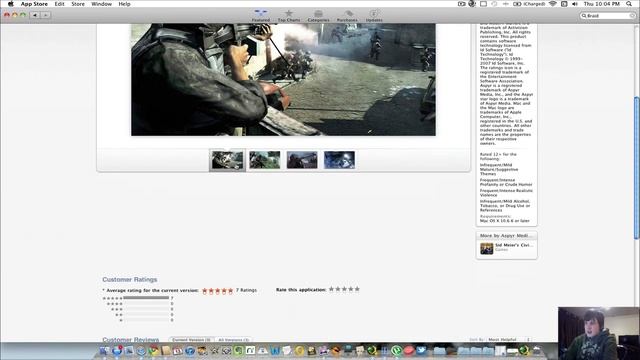Open the Wi-Fi status menu
This screenshot has width=640, height=360.
[553, 4]
